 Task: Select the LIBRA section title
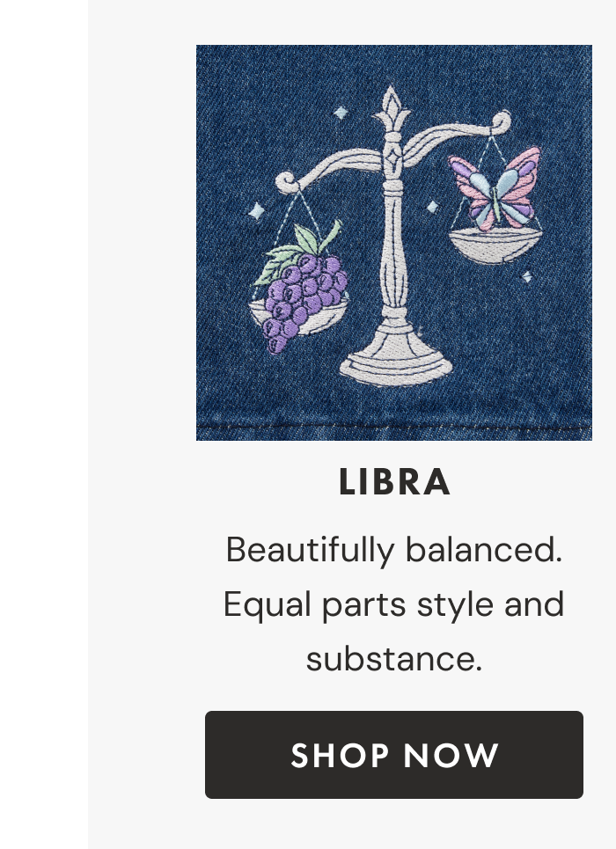(393, 481)
